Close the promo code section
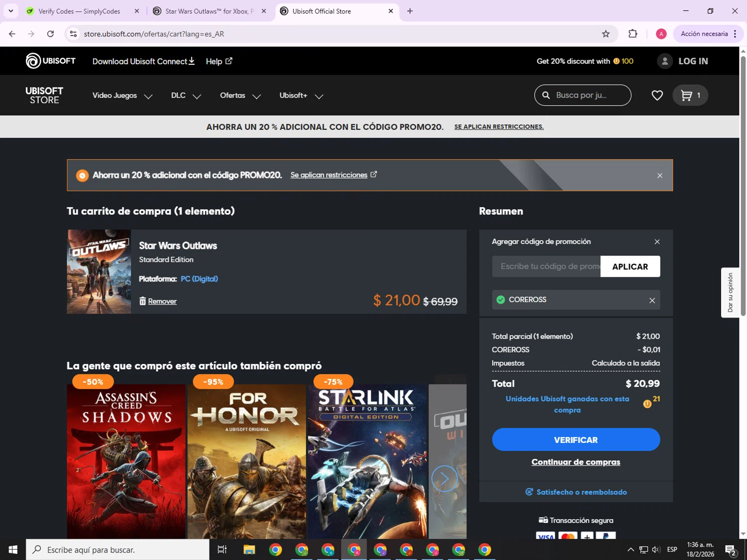 point(657,241)
